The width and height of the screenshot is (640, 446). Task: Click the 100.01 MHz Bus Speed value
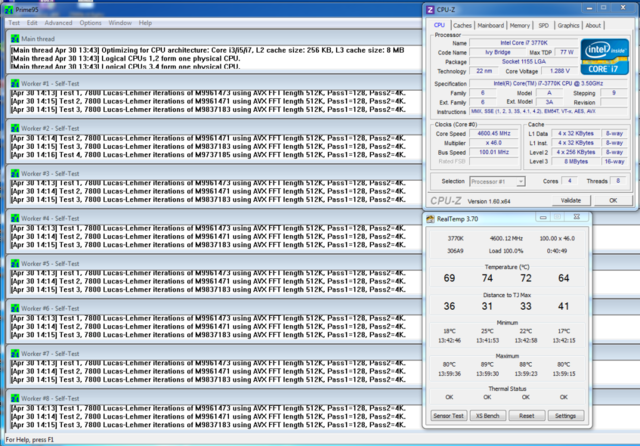tap(494, 152)
